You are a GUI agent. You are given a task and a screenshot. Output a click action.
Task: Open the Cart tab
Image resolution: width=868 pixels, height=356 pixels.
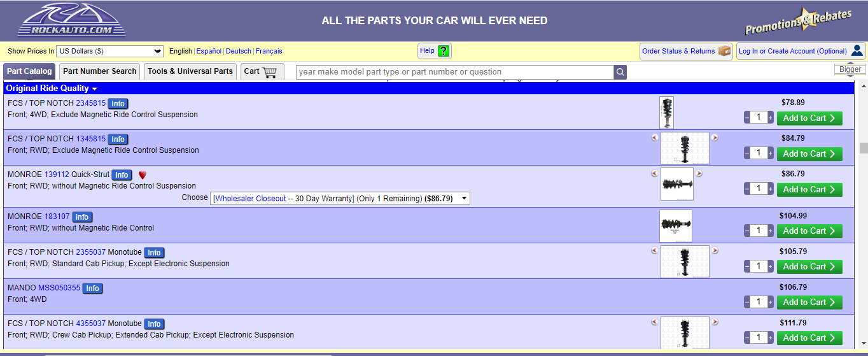tap(262, 71)
